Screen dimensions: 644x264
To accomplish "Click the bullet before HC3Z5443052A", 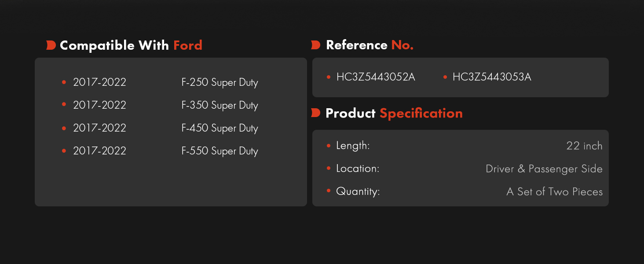I will click(329, 77).
